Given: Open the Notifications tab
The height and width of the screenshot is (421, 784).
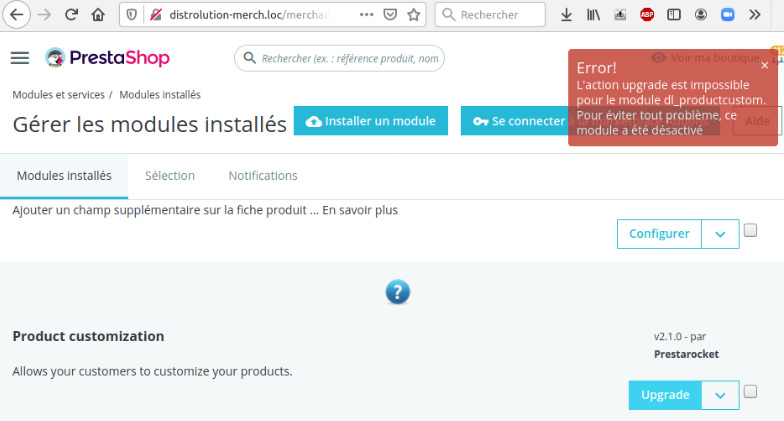Looking at the screenshot, I should coord(263,176).
